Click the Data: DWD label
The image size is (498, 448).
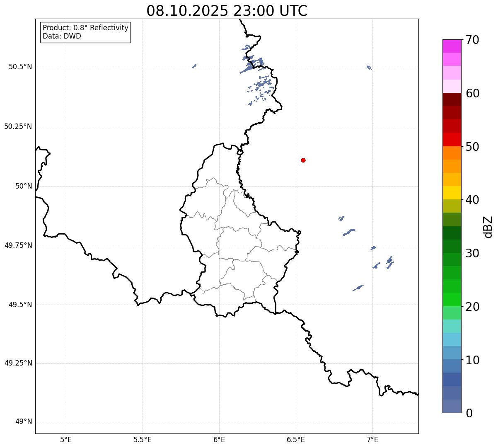62,36
